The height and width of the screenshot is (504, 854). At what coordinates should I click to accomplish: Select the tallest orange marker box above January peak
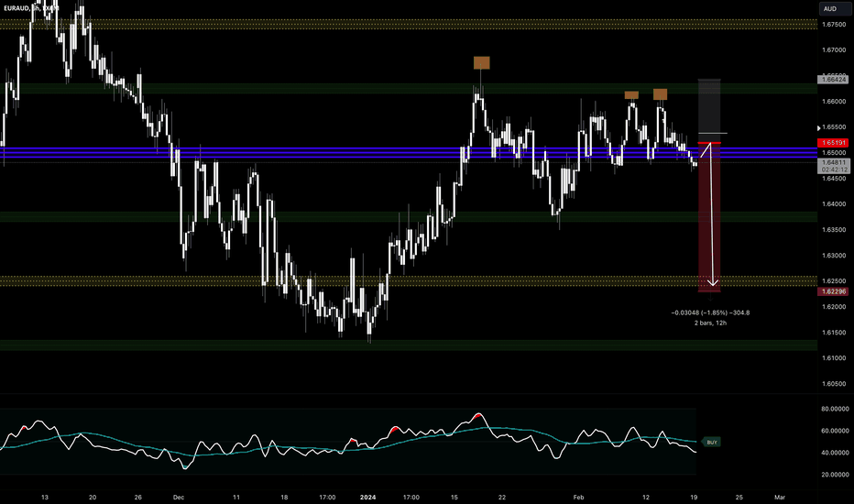coord(481,62)
